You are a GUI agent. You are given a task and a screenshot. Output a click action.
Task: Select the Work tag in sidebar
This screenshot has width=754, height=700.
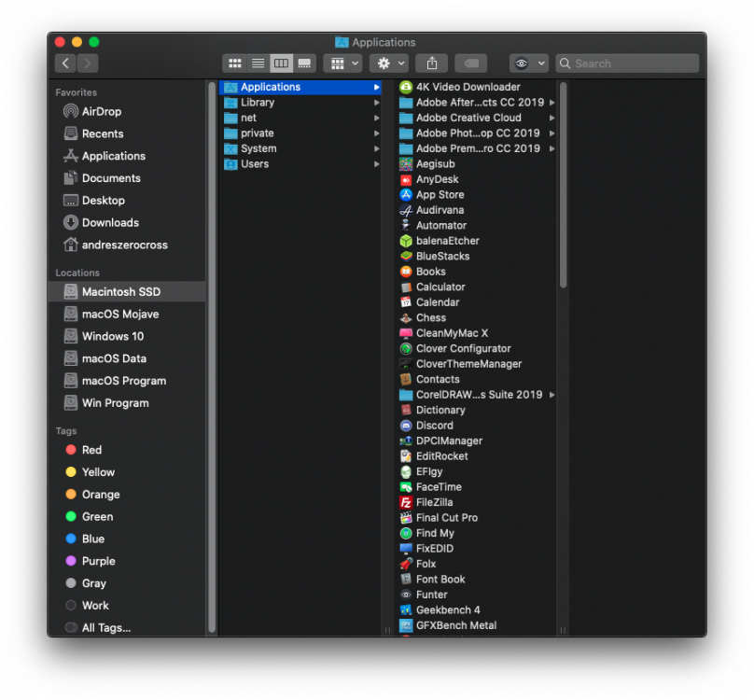click(x=128, y=606)
